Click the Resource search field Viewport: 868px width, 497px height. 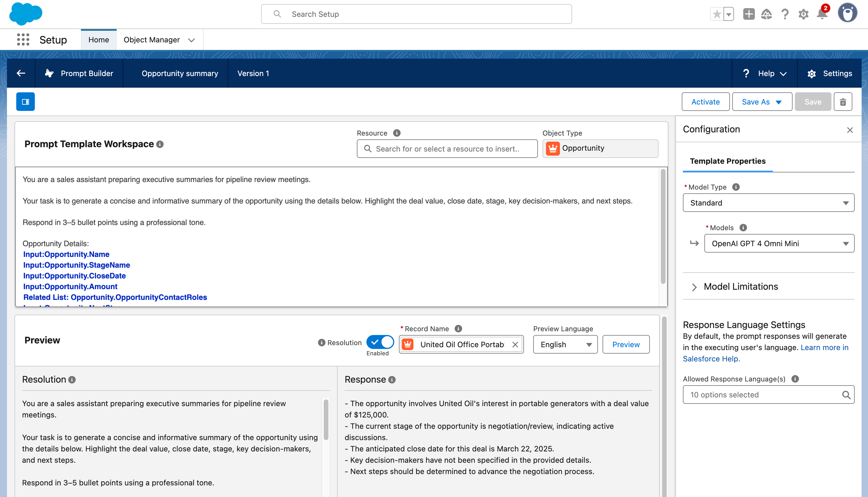click(x=447, y=149)
